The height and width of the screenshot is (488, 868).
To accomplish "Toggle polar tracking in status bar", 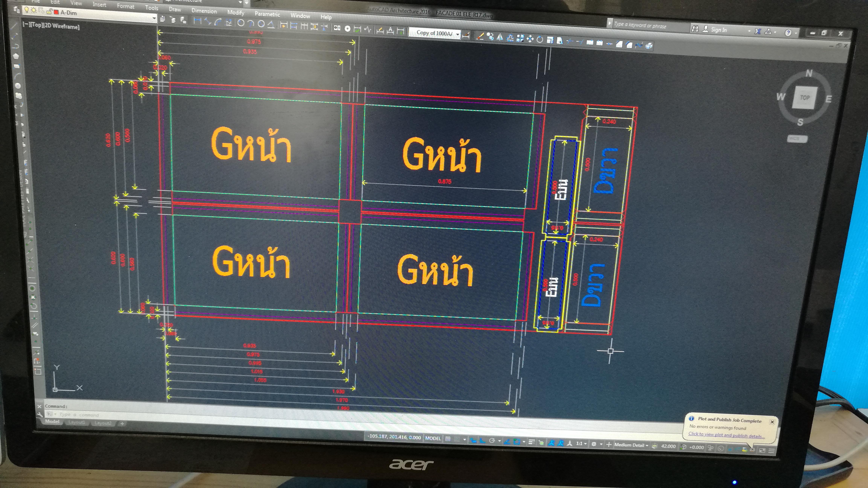I will click(x=492, y=441).
